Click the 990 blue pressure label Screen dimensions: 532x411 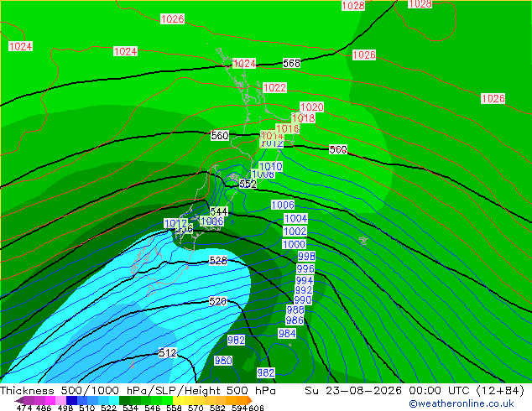pyautogui.click(x=303, y=299)
